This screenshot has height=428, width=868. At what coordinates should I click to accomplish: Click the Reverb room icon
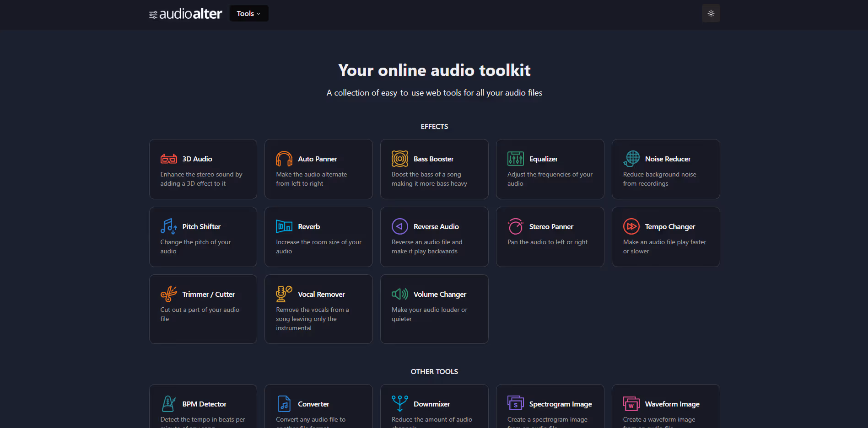[284, 226]
